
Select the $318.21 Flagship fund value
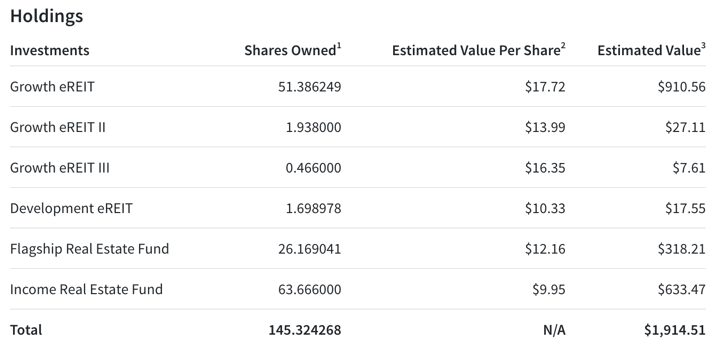(681, 249)
